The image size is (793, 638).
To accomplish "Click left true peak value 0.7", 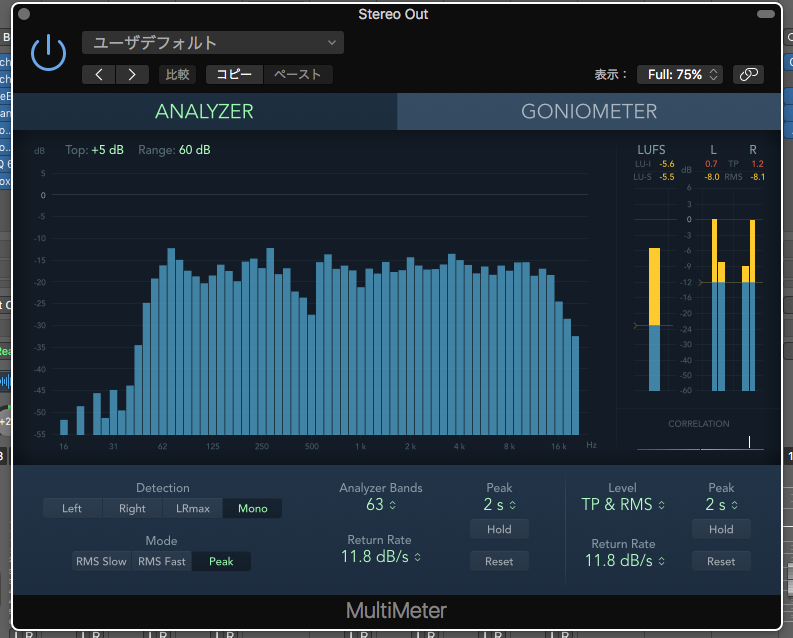I will pos(711,164).
